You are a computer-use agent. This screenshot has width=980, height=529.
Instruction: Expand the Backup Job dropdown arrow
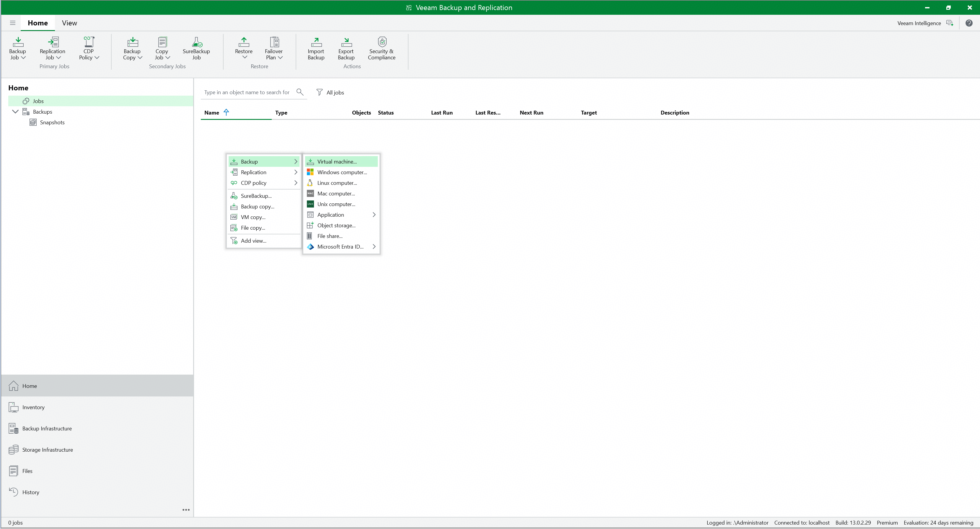coord(24,58)
